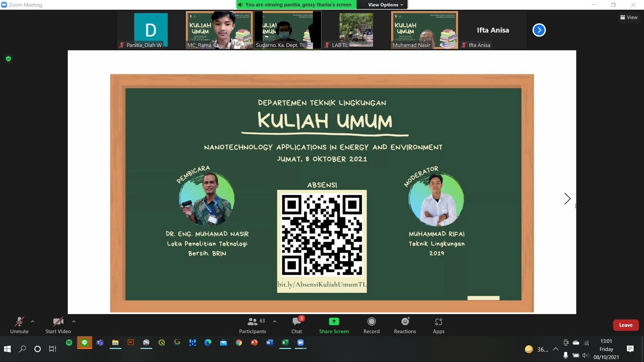Show next participants with blue arrow
The width and height of the screenshot is (644, 362).
(539, 30)
